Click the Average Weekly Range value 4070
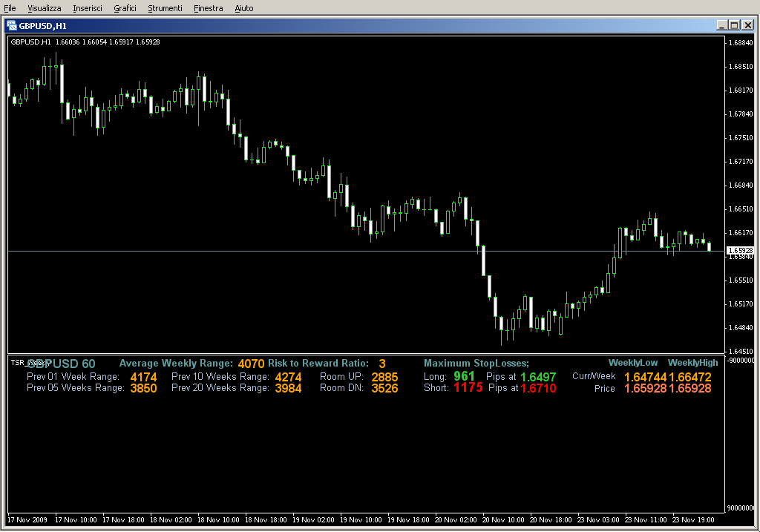 coord(251,364)
